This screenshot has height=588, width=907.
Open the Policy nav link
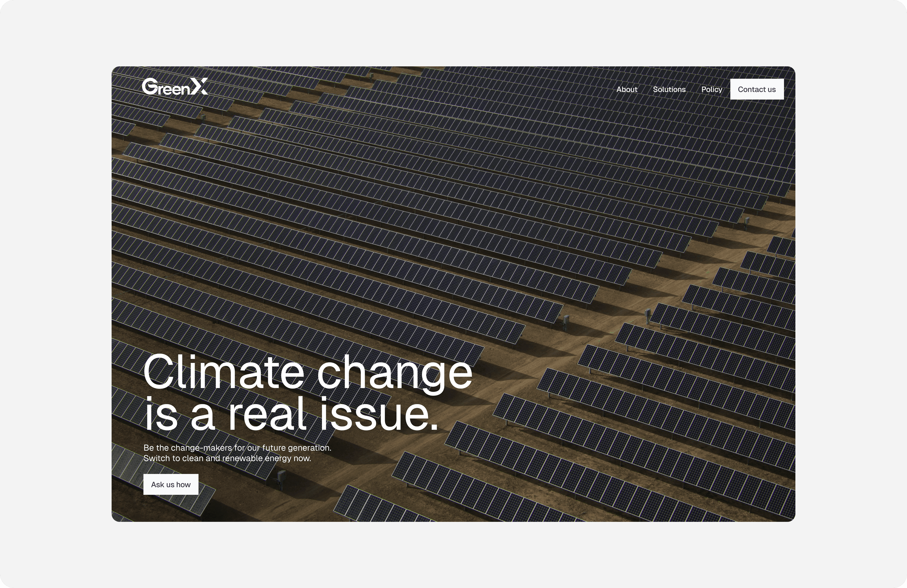(x=711, y=90)
